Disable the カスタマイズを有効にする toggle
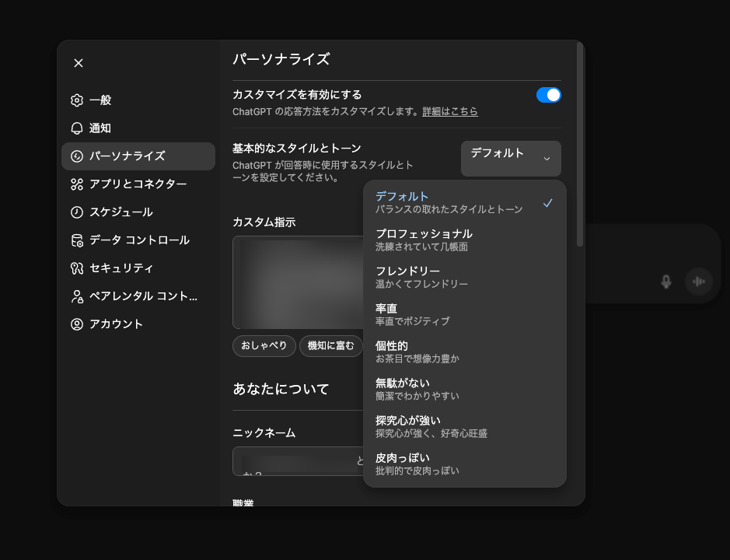Viewport: 730px width, 560px height. tap(548, 94)
